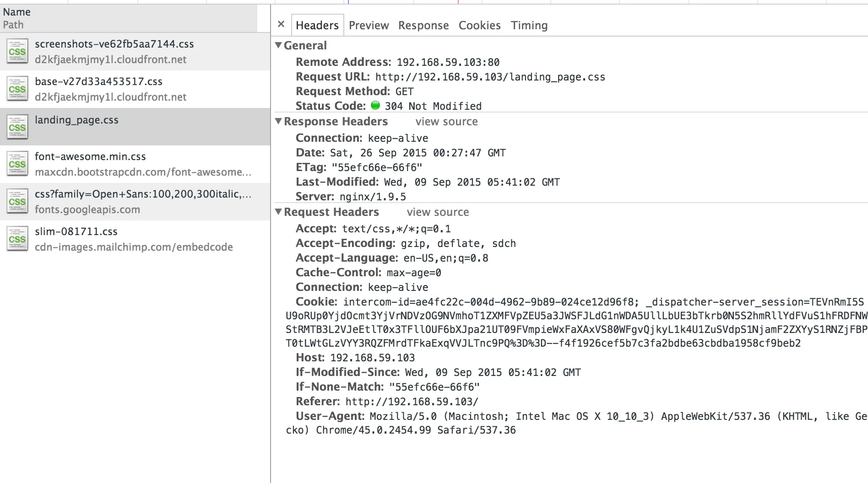
Task: Click CSS icon beside slim-081711.css
Action: pyautogui.click(x=17, y=239)
